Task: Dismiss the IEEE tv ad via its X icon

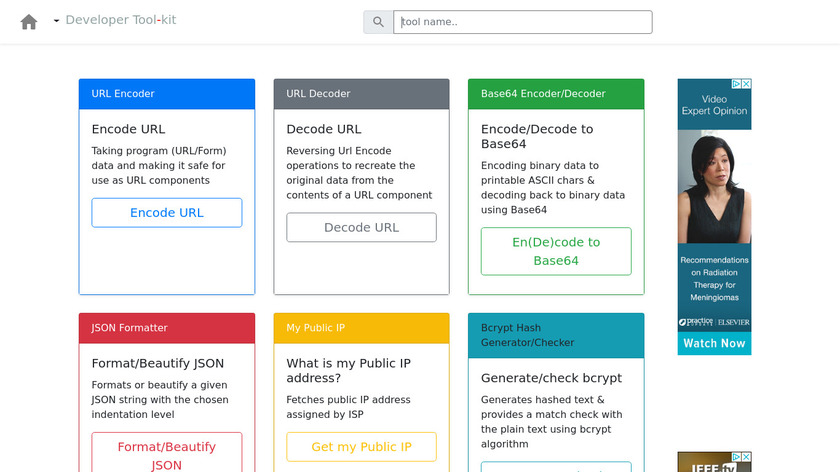Action: (x=746, y=457)
